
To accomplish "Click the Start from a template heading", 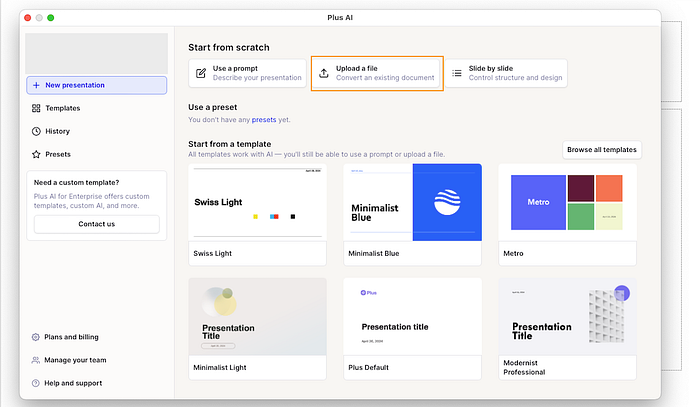I will tap(229, 144).
